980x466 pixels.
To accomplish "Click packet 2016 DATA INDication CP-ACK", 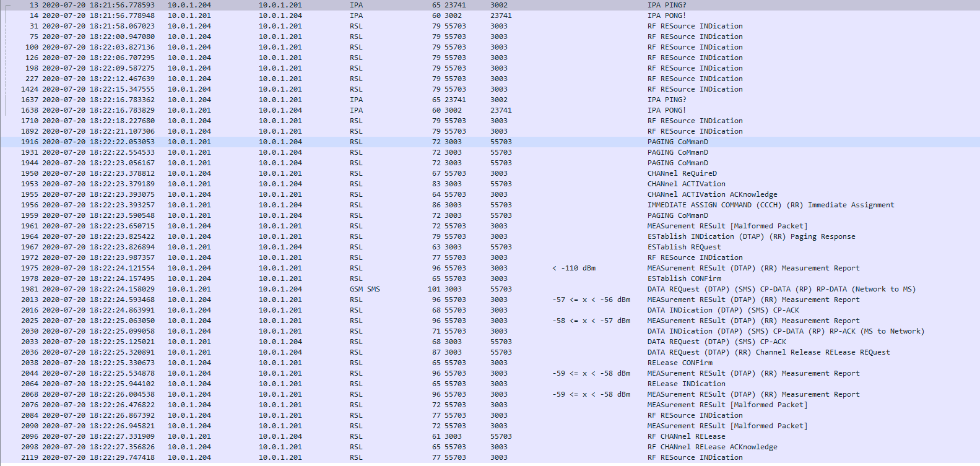I will coord(722,310).
